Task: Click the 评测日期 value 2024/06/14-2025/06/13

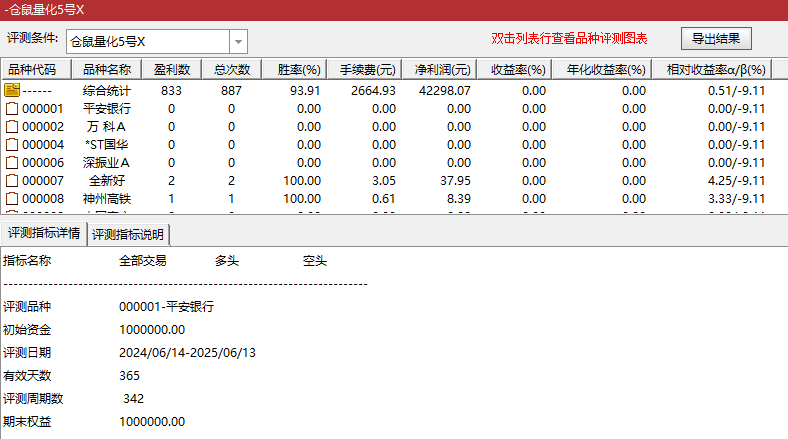Action: pyautogui.click(x=187, y=353)
